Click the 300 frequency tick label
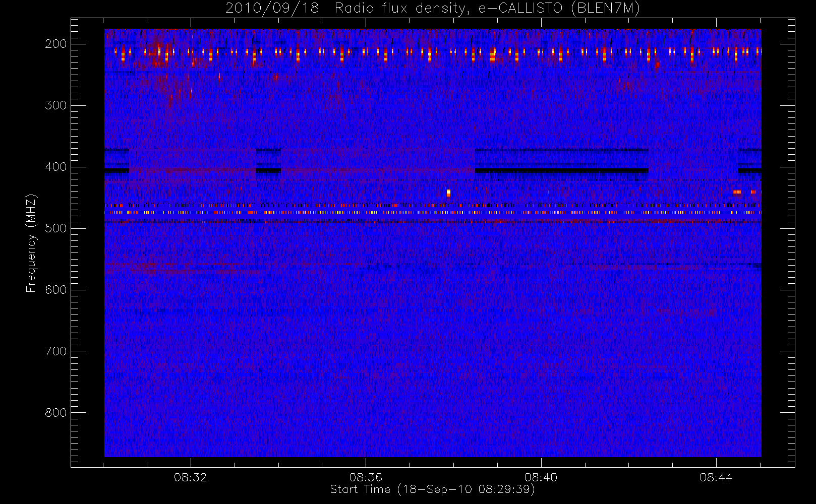 (x=56, y=105)
